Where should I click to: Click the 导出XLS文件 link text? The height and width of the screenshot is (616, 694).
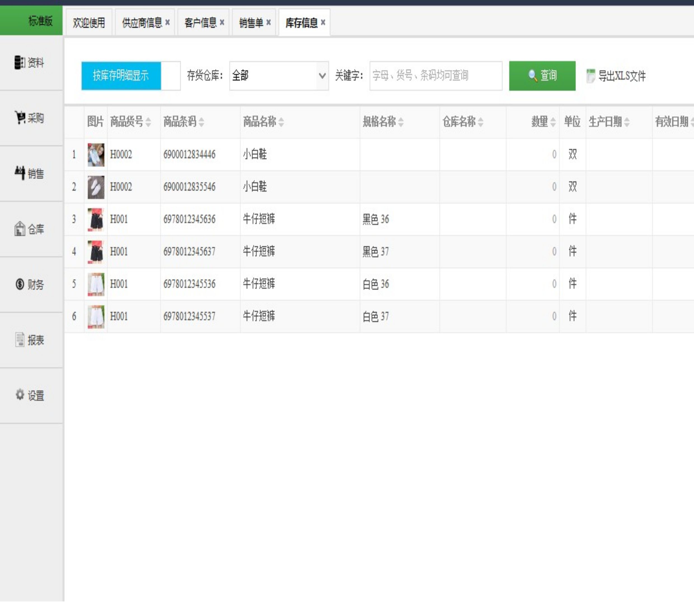pos(622,76)
